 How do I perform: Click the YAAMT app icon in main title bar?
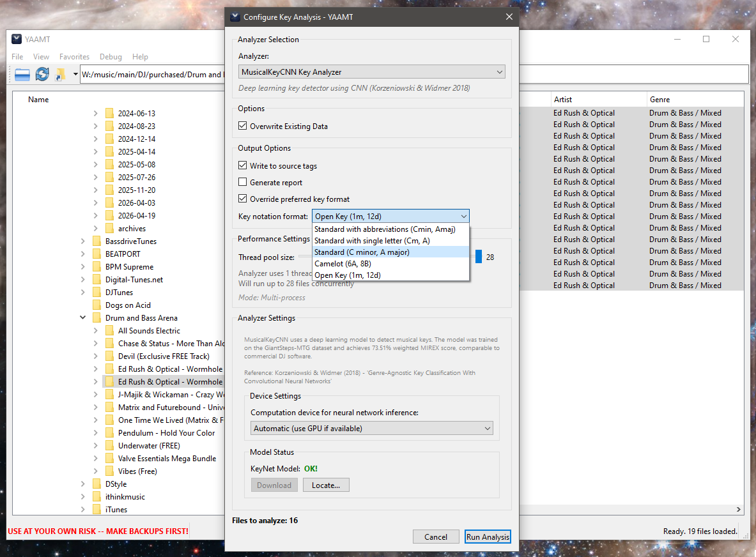(x=17, y=39)
